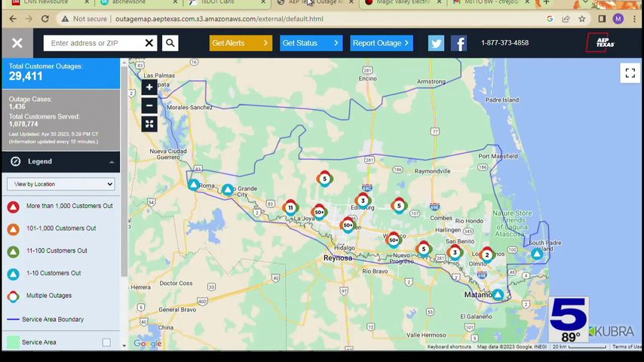Screen dimensions: 644x362
Task: Switch to the CNN Newsource tab
Action: click(x=45, y=2)
